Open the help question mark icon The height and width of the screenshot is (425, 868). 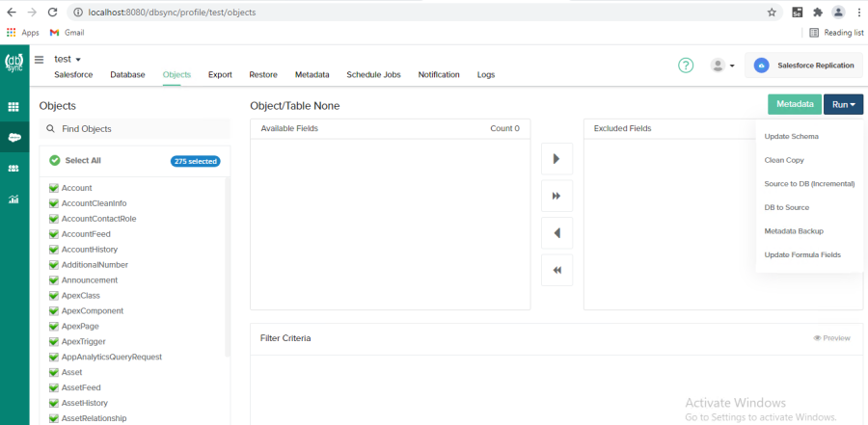(686, 65)
